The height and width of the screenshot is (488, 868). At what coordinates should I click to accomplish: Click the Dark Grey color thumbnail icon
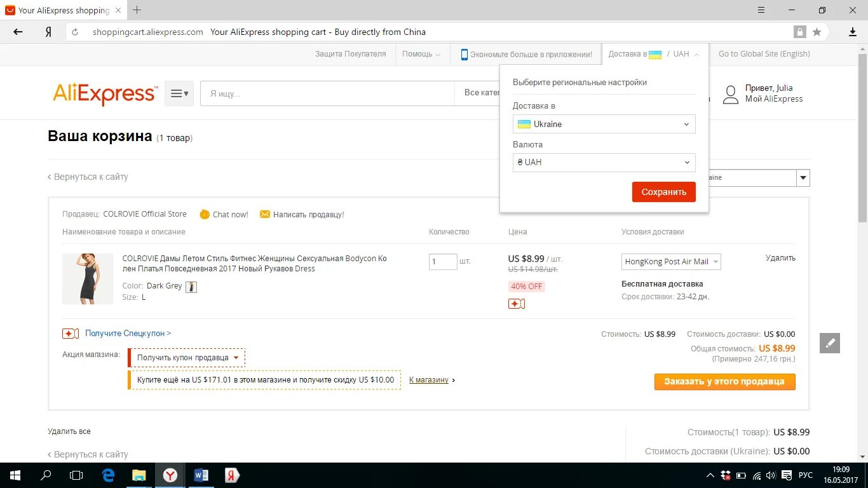click(191, 287)
